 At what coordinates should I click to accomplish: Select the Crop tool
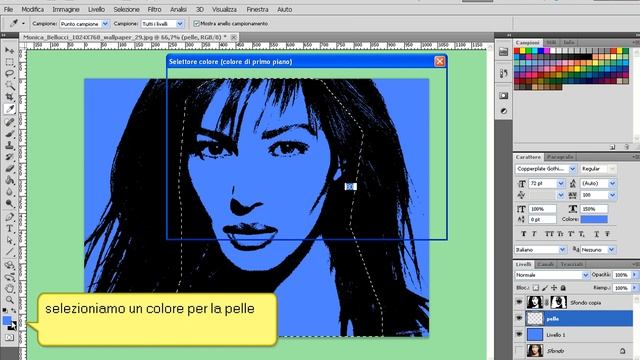[x=9, y=97]
